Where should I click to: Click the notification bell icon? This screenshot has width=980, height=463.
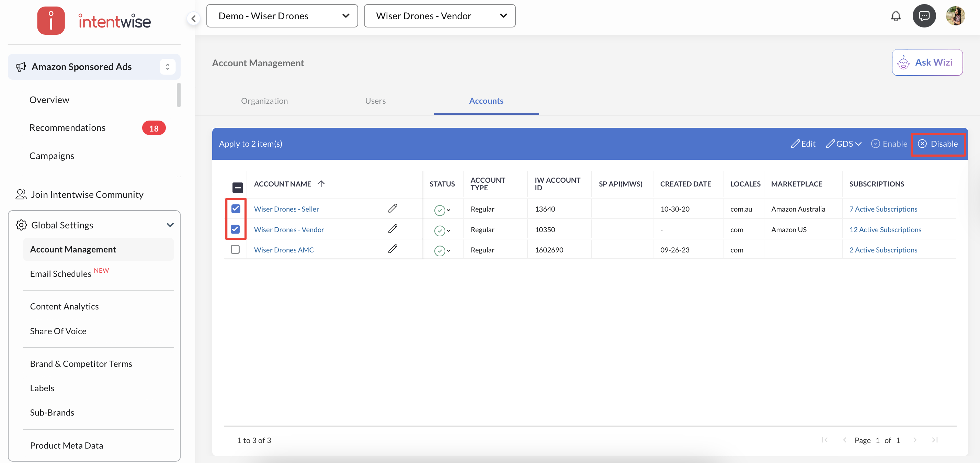896,16
